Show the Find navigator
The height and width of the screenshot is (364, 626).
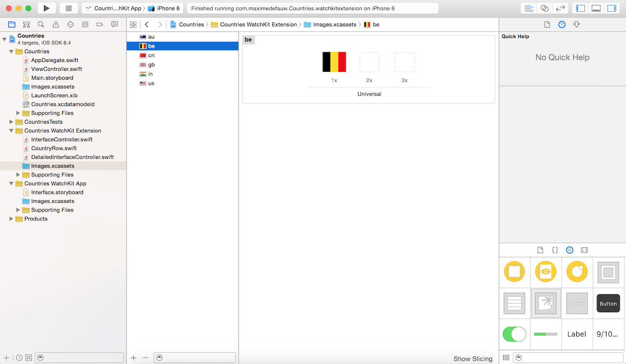point(41,24)
